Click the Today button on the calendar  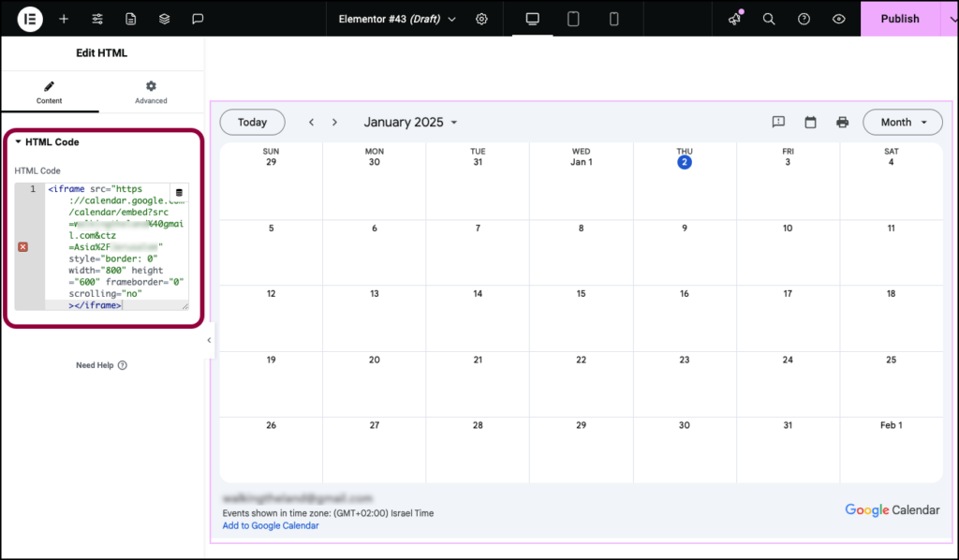(251, 122)
